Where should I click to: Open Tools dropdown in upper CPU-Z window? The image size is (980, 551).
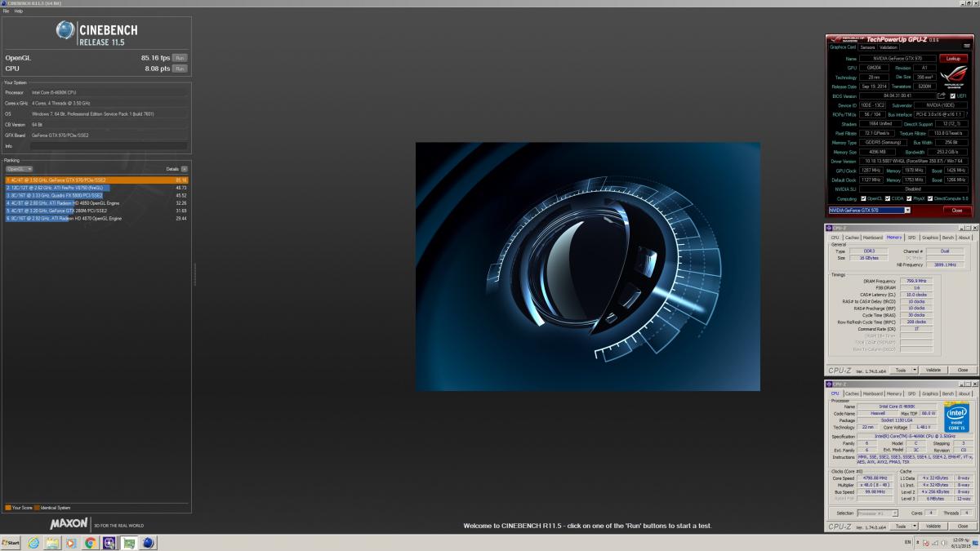[906, 370]
